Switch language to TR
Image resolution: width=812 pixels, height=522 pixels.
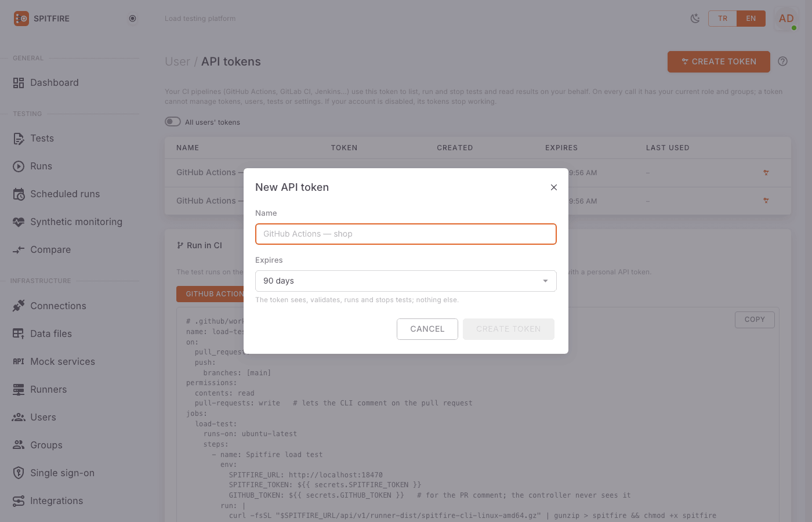coord(723,19)
